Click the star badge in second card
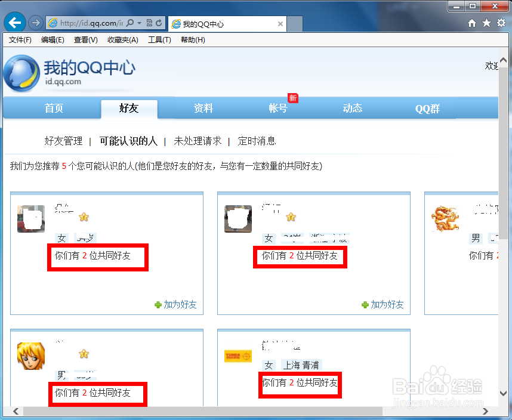This screenshot has height=420, width=512. click(291, 217)
